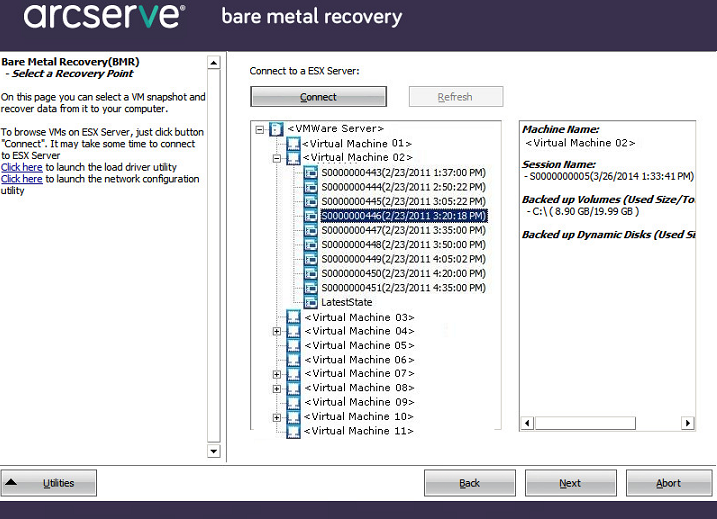
Task: Click the Virtual Machine 03 computer icon
Action: coord(293,317)
